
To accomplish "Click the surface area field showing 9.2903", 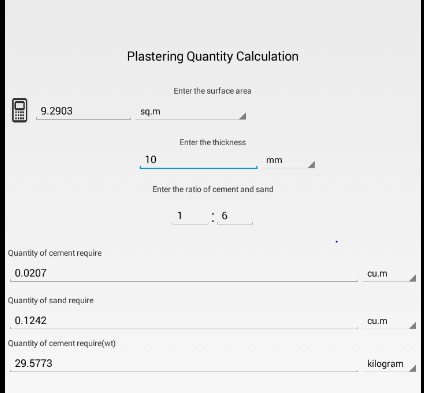I will tap(83, 111).
